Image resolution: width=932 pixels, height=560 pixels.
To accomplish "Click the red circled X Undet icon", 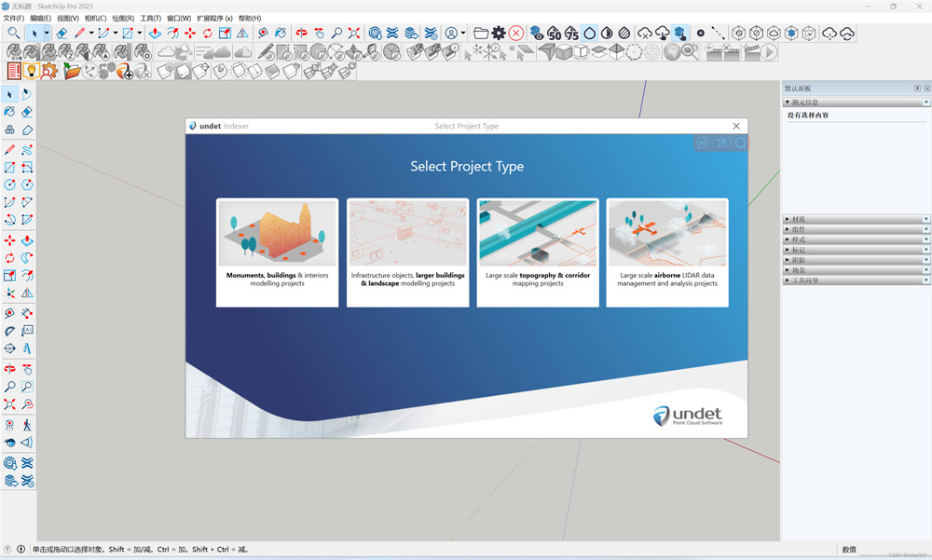I will click(516, 34).
